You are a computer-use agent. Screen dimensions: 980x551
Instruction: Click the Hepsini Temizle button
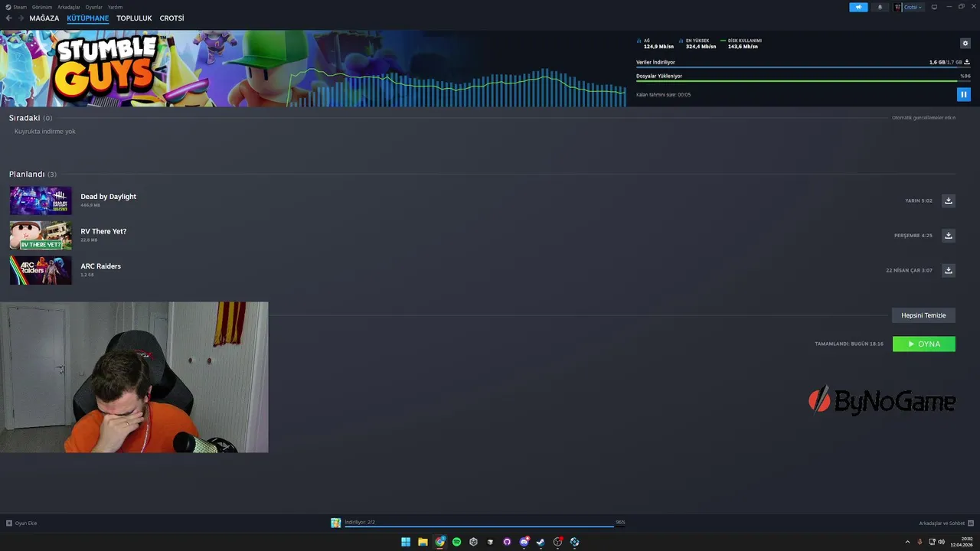923,315
